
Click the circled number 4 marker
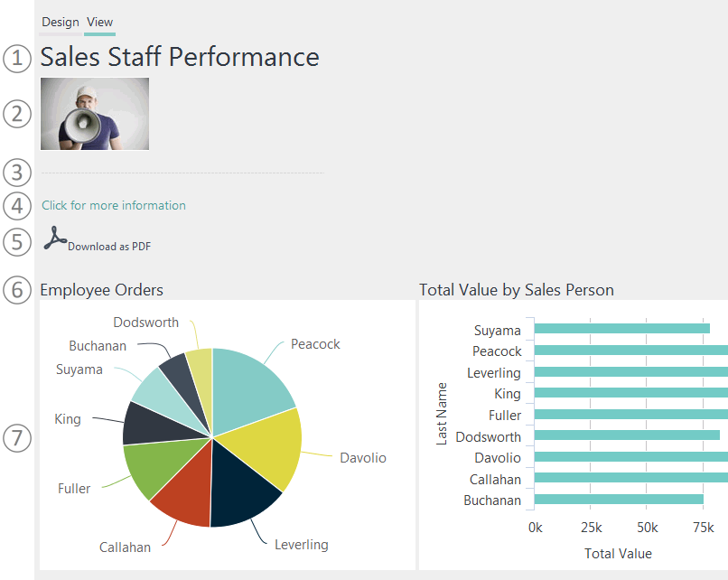coord(17,206)
